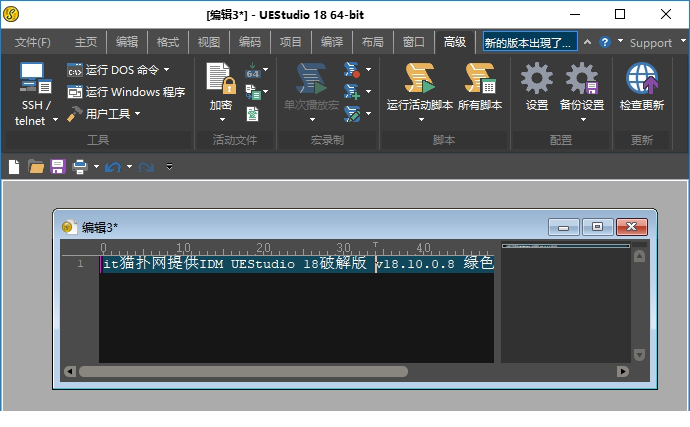The width and height of the screenshot is (690, 427).
Task: Expand the 备份设置 dropdown arrow
Action: (583, 120)
